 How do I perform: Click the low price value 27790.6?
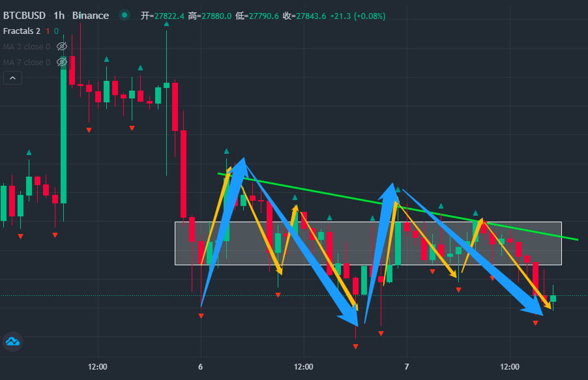pos(264,16)
